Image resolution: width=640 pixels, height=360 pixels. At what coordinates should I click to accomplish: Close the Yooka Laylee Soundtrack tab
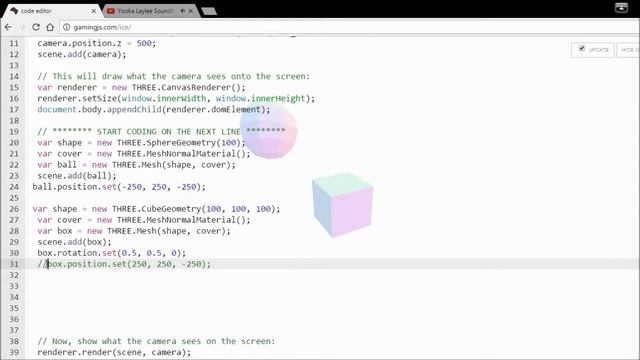(x=190, y=11)
